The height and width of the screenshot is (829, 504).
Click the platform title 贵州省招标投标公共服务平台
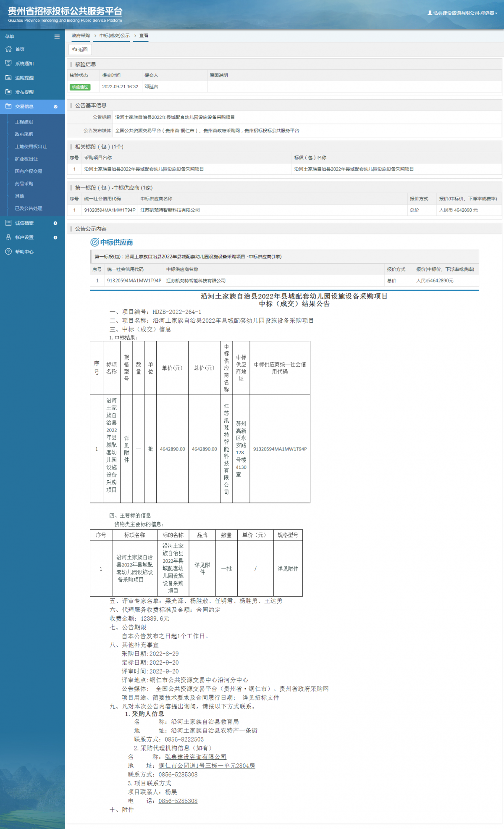[65, 11]
